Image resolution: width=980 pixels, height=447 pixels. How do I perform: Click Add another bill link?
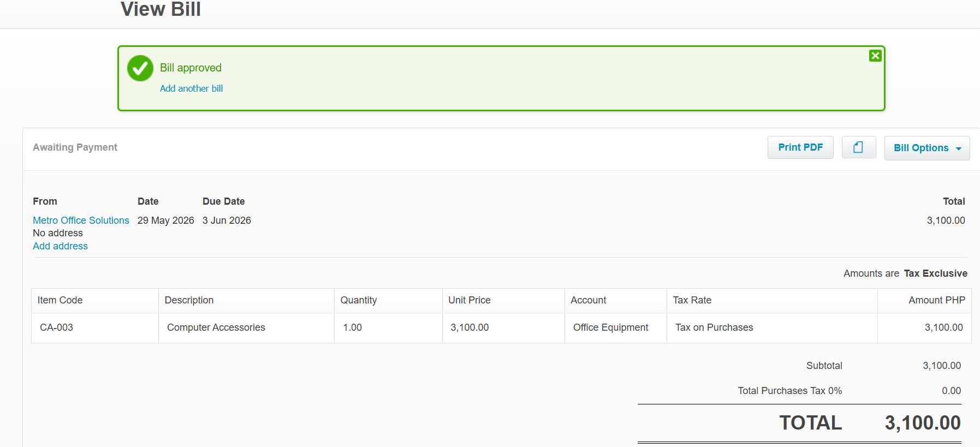coord(191,88)
